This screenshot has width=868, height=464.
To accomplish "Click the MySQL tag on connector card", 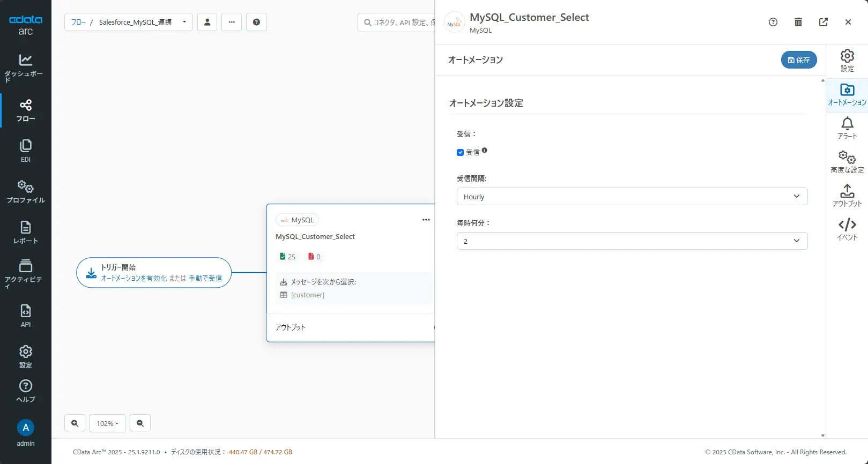I will 297,220.
